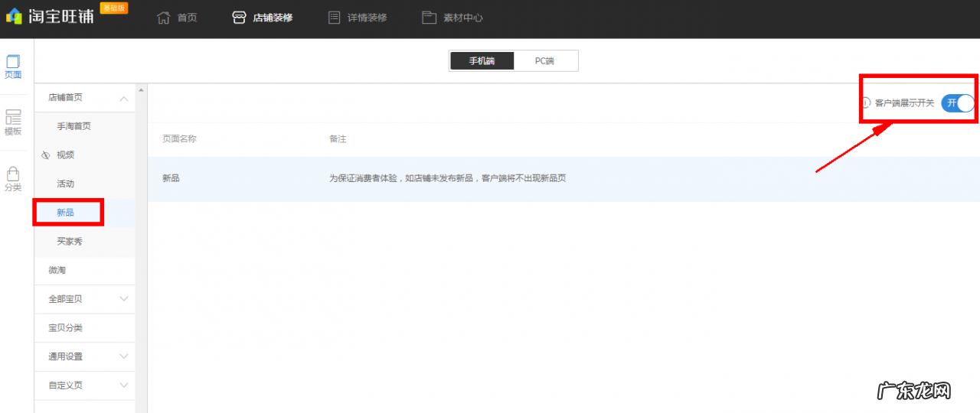Expand the 通用设置 section

tap(123, 356)
